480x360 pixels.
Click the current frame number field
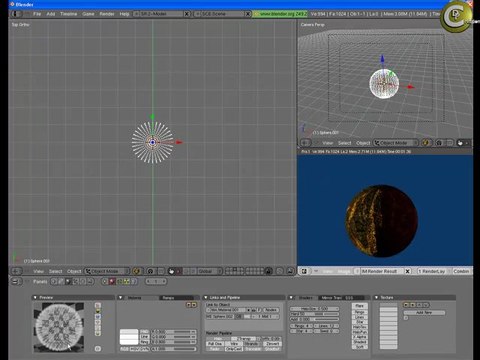(x=156, y=282)
